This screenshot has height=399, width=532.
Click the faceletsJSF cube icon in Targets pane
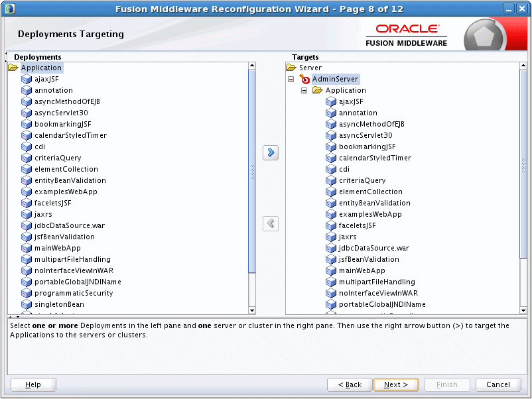331,225
